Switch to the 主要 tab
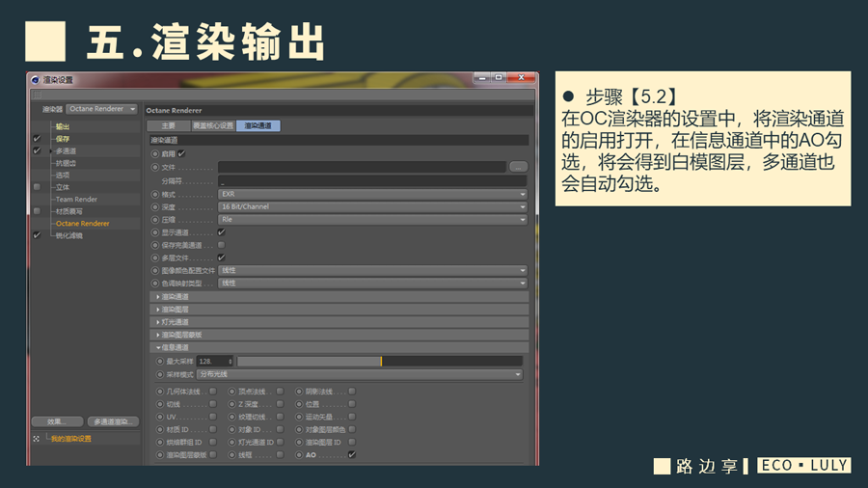 tap(168, 126)
